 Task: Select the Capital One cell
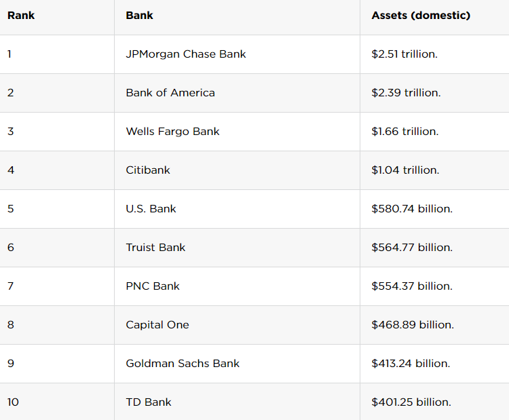tap(157, 325)
